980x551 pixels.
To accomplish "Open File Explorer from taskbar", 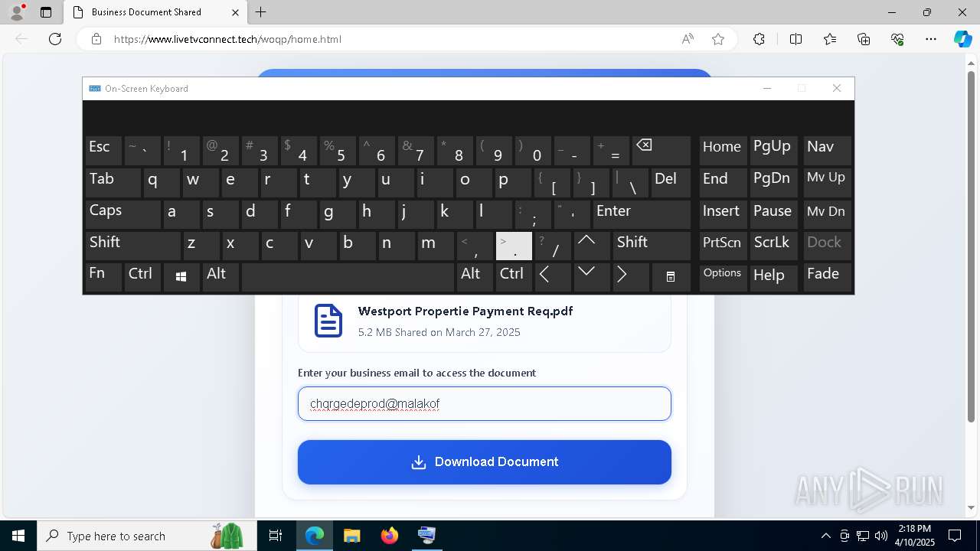I will click(351, 536).
